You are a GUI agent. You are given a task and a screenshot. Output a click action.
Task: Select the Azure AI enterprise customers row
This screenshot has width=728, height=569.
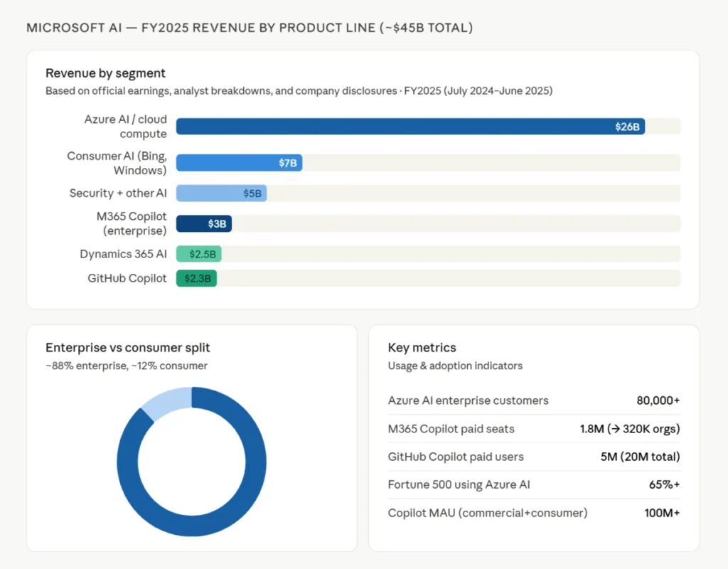(534, 400)
